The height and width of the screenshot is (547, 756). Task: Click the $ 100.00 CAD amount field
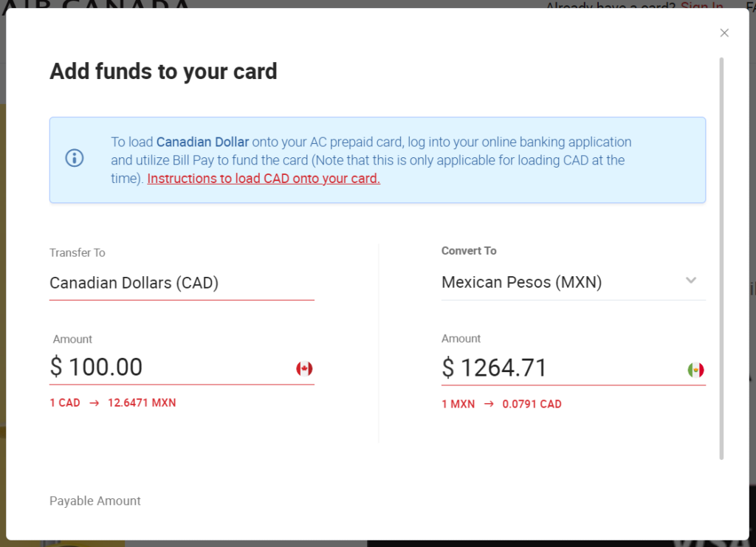click(182, 367)
